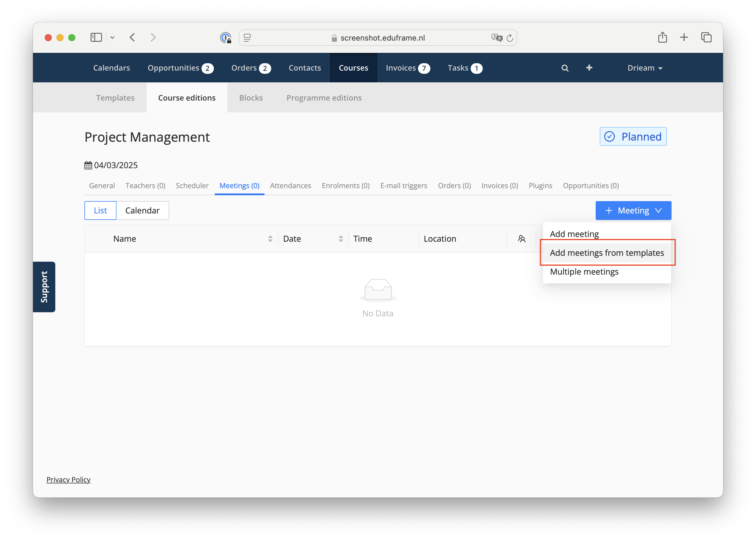
Task: Open the General tab
Action: point(102,186)
